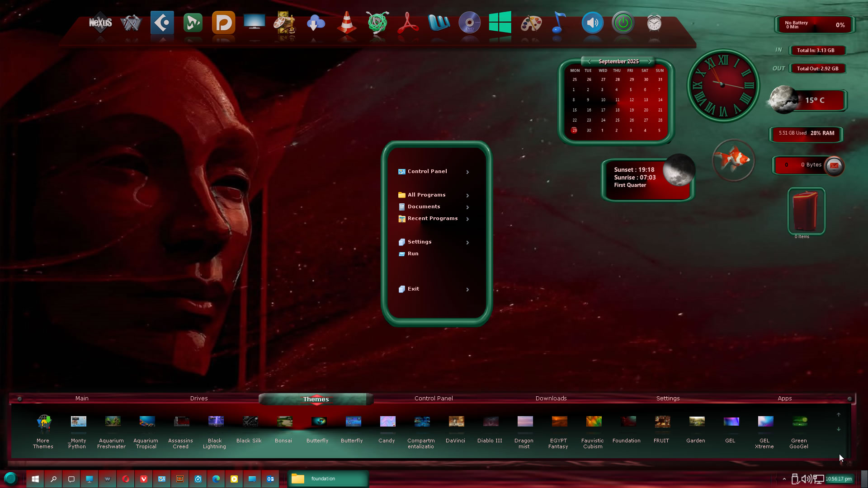The image size is (868, 488).
Task: Open the alarm clock icon
Action: click(x=654, y=23)
